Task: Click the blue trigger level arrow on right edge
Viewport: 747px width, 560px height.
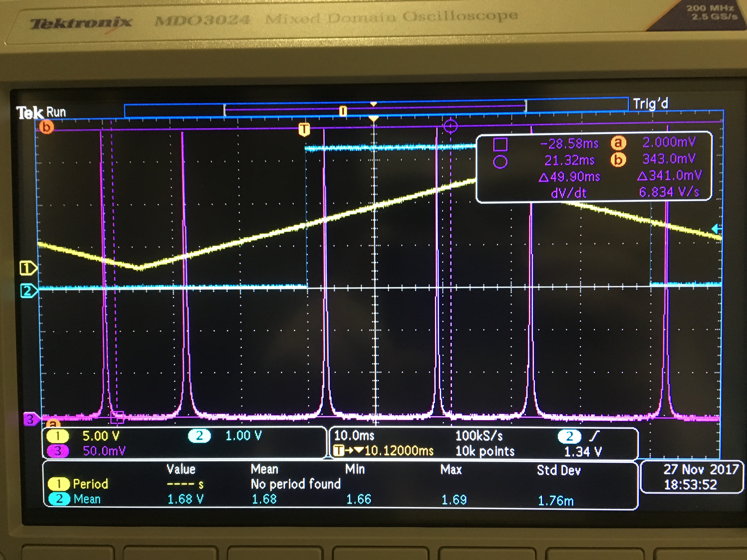Action: [716, 229]
